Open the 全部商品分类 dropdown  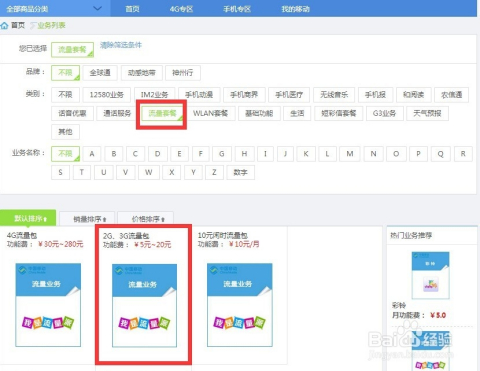pyautogui.click(x=55, y=8)
